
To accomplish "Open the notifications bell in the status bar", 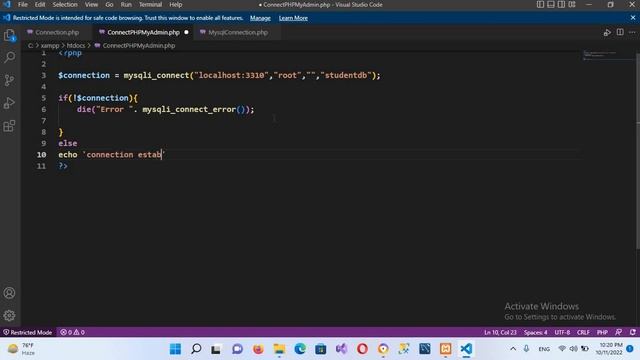I will click(x=633, y=332).
